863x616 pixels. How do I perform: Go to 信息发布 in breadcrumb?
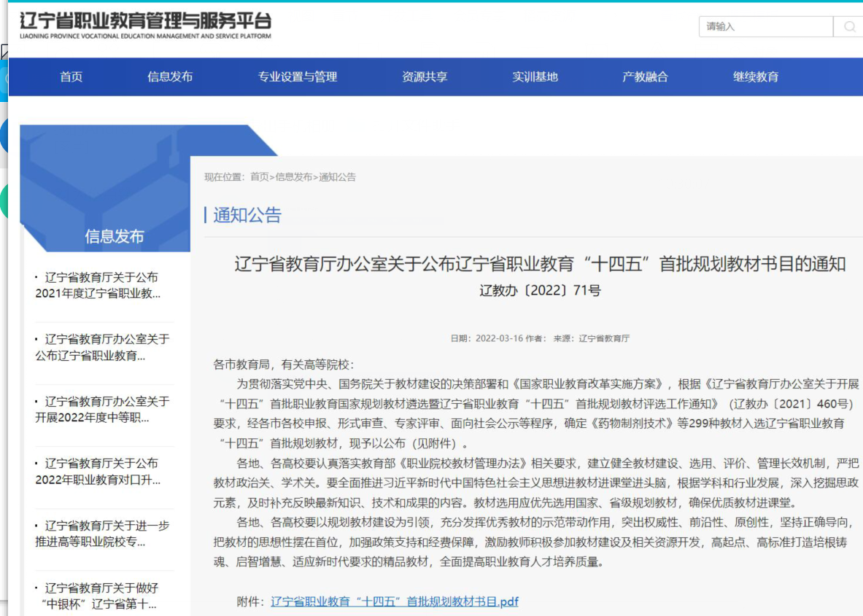[x=293, y=177]
